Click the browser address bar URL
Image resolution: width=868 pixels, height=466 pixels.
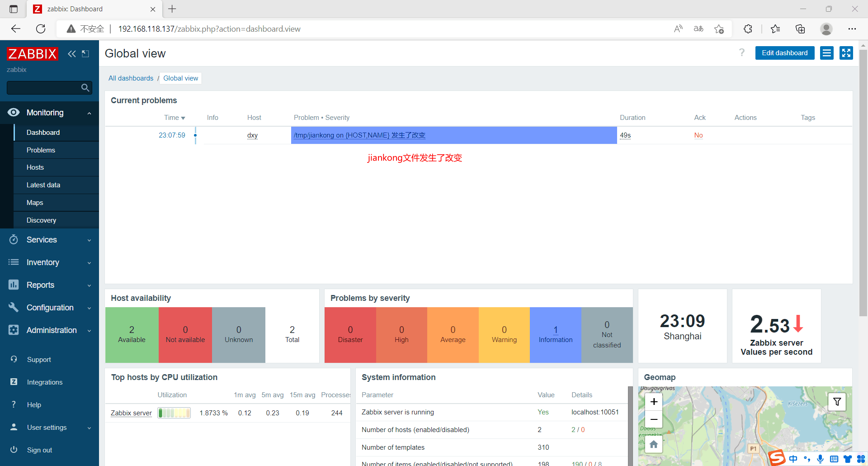point(209,29)
